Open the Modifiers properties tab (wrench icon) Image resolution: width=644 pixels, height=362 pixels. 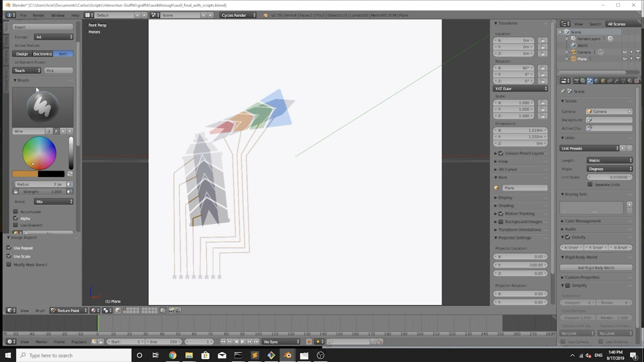click(616, 81)
